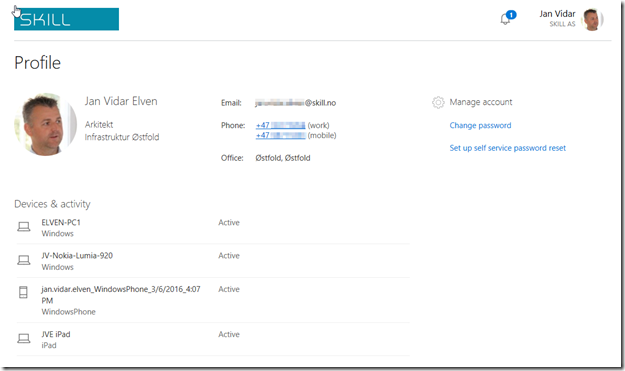Select the JV-Nokia-Lumia-920 device name
The width and height of the screenshot is (625, 371).
(x=77, y=255)
